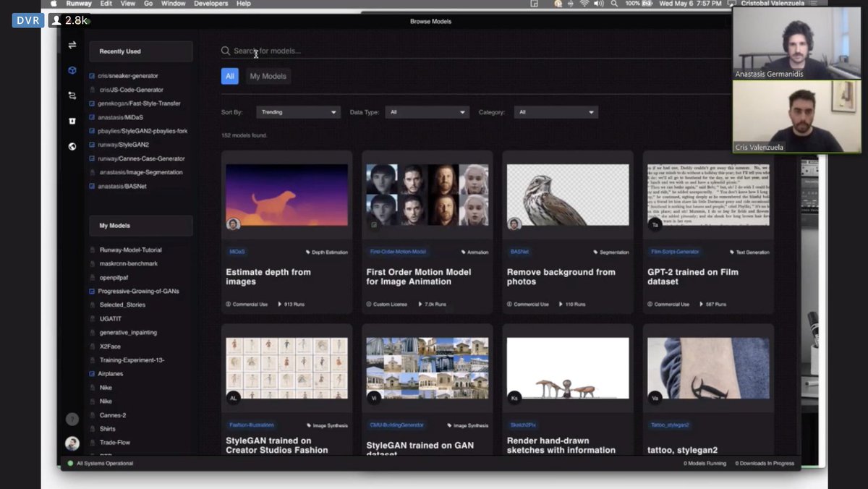Image resolution: width=868 pixels, height=489 pixels.
Task: Open the training workflow icon in sidebar
Action: pyautogui.click(x=72, y=95)
